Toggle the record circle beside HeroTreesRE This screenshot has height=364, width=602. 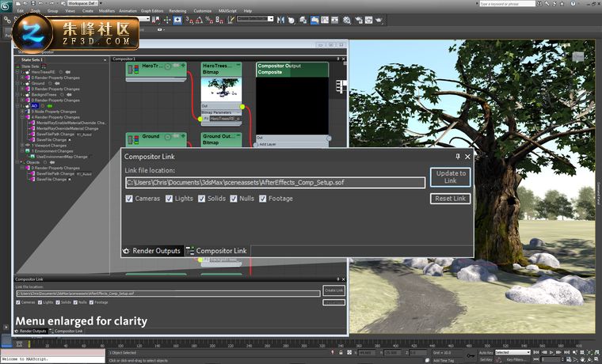click(61, 72)
